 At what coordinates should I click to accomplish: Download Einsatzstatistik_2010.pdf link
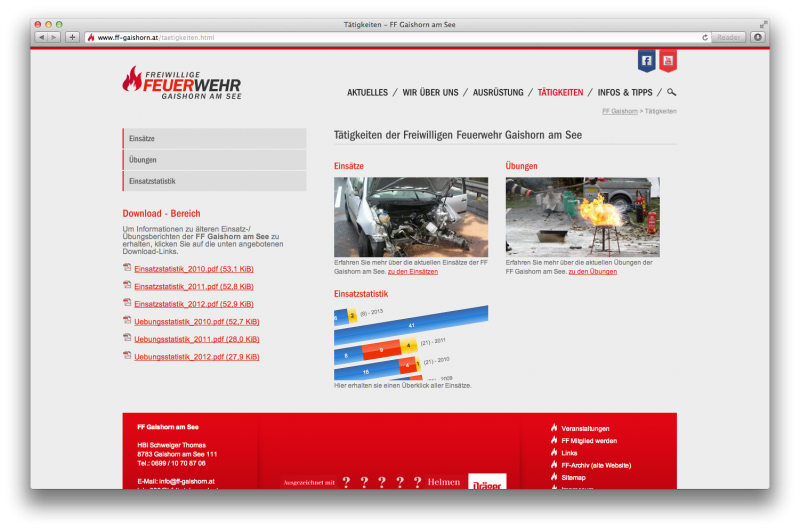tap(194, 269)
